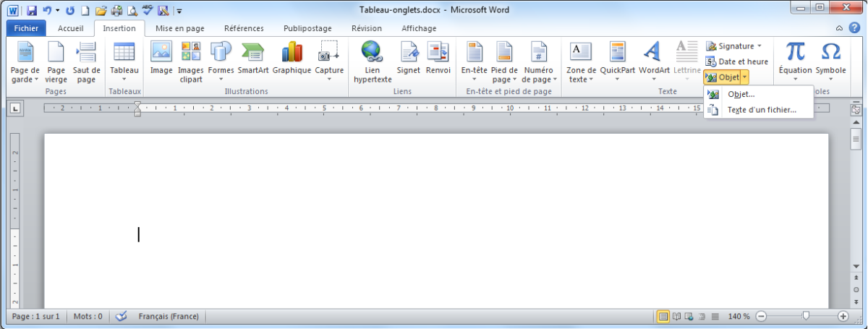Switch to the Références tab
Screen dimensions: 868x329
coord(244,28)
